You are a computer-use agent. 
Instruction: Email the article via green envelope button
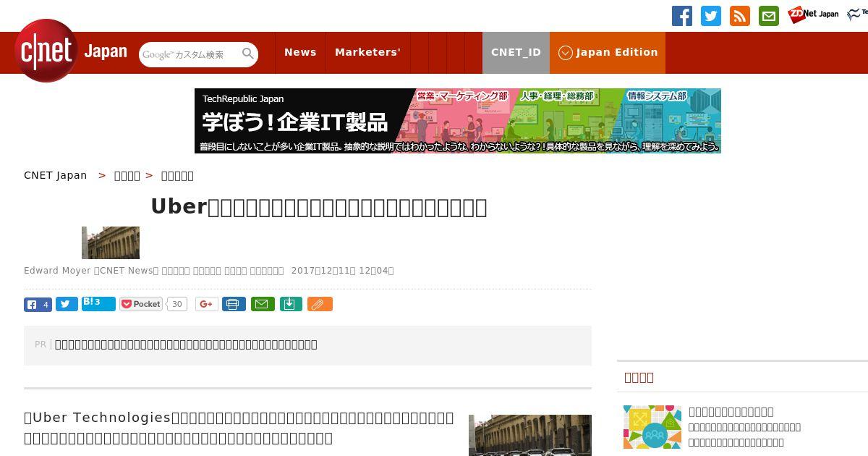(x=263, y=304)
